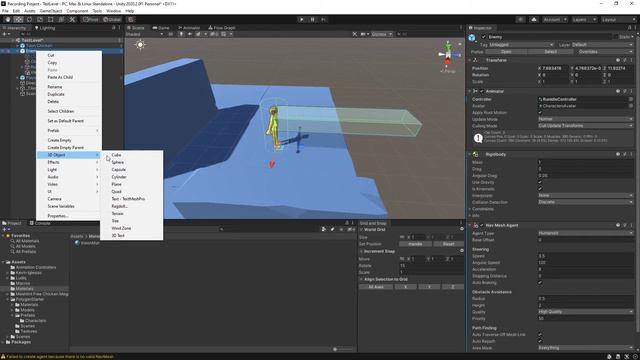The width and height of the screenshot is (640, 360).
Task: Open Obstacle Avoidance Quality dropdown
Action: tap(585, 312)
